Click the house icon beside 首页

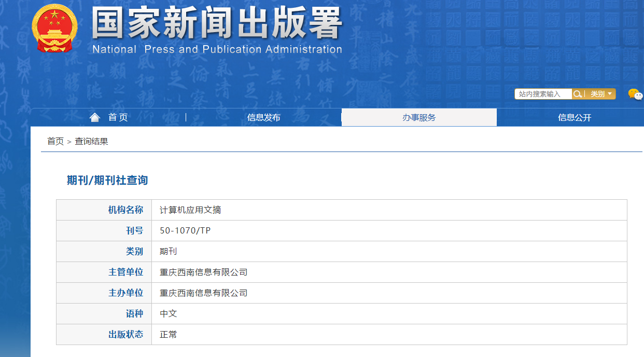94,117
